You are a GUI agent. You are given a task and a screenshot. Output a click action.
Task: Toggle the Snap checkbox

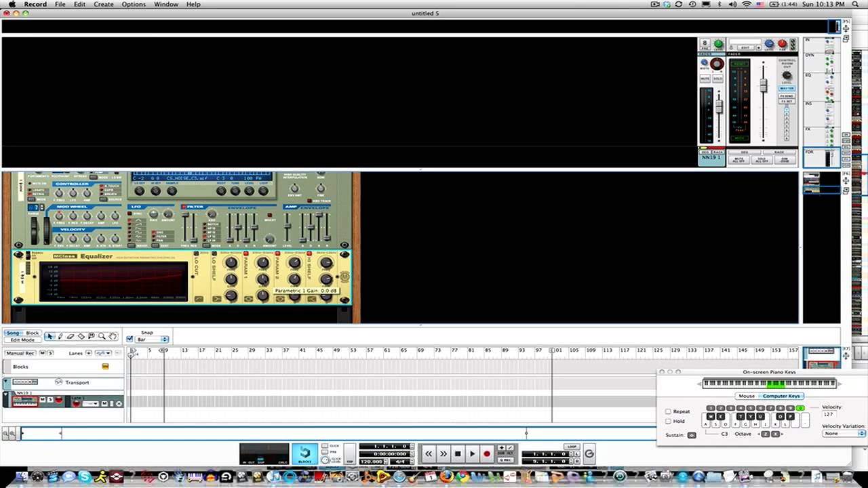pyautogui.click(x=130, y=339)
